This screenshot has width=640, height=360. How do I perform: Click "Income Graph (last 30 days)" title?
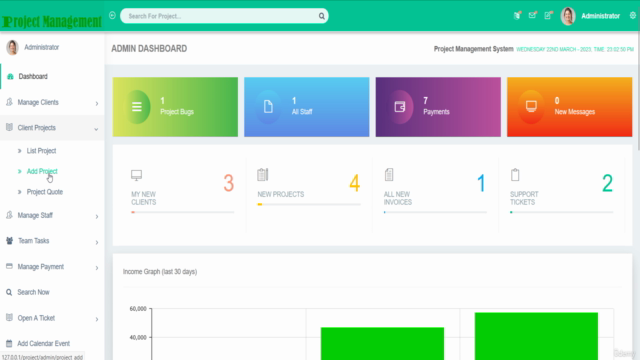pyautogui.click(x=160, y=272)
